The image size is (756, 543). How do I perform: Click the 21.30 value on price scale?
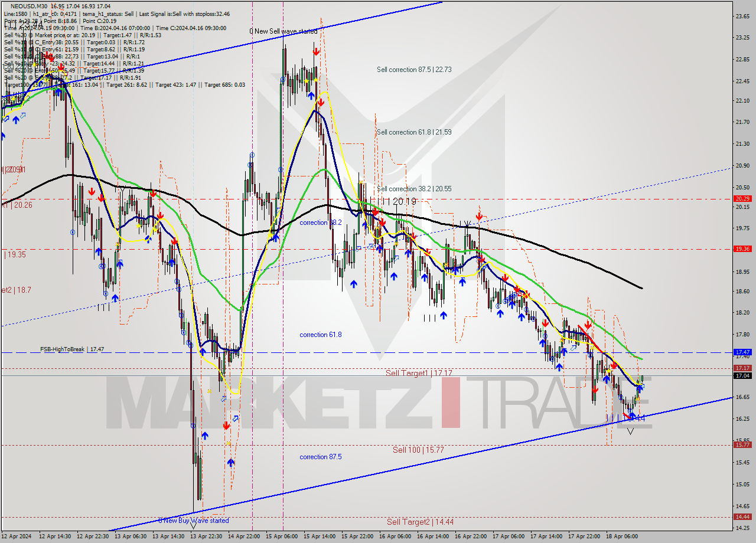[742, 143]
